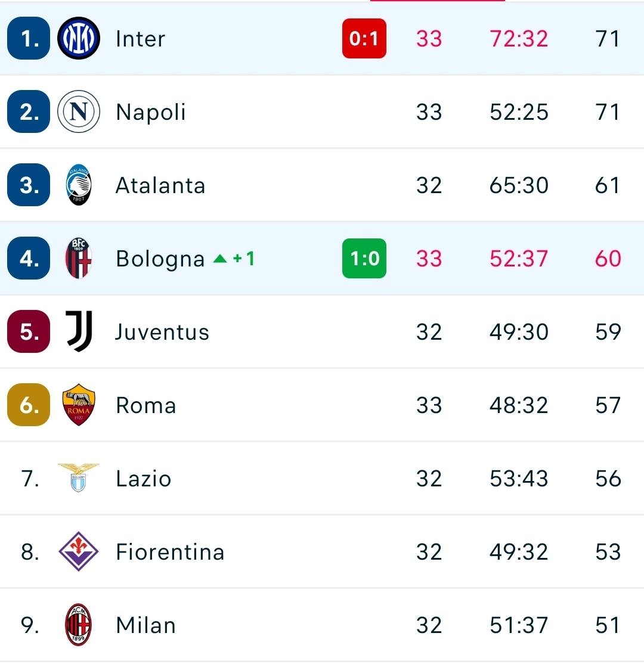The width and height of the screenshot is (644, 664).
Task: Click the Inter club crest
Action: click(x=79, y=39)
